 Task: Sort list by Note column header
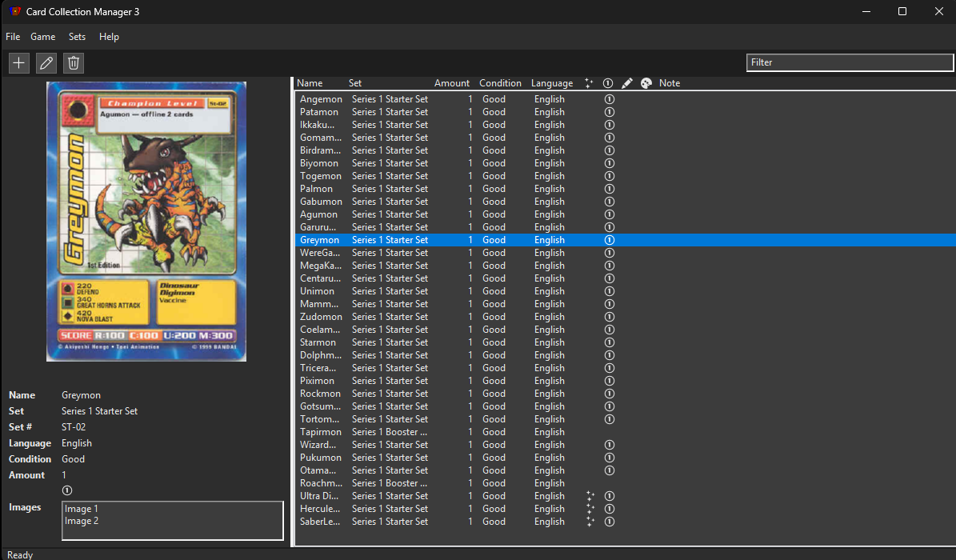[x=670, y=83]
